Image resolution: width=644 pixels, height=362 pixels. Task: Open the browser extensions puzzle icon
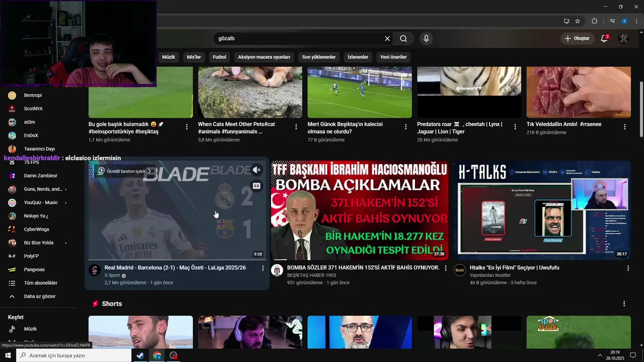click(x=594, y=21)
